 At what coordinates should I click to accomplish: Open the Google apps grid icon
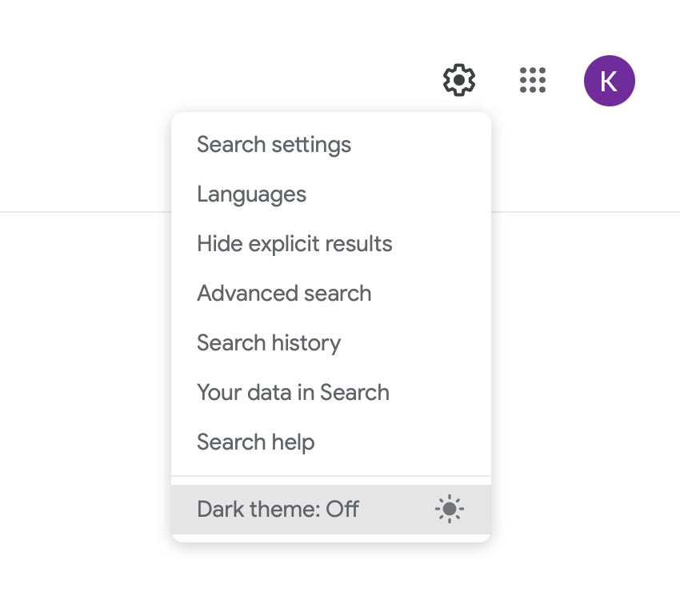pyautogui.click(x=533, y=80)
